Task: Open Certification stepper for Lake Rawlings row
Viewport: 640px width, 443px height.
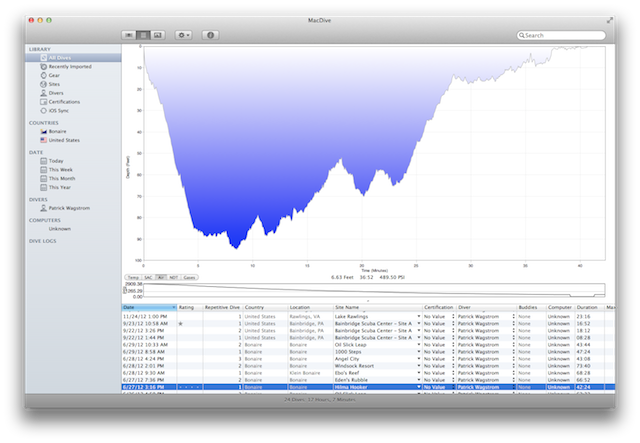Action: click(453, 316)
